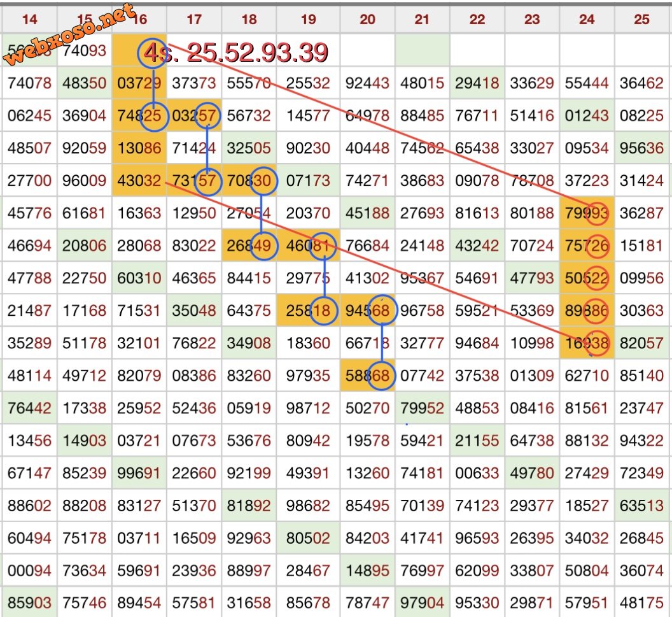
Task: Select cell 48175 in column 25
Action: (x=641, y=602)
